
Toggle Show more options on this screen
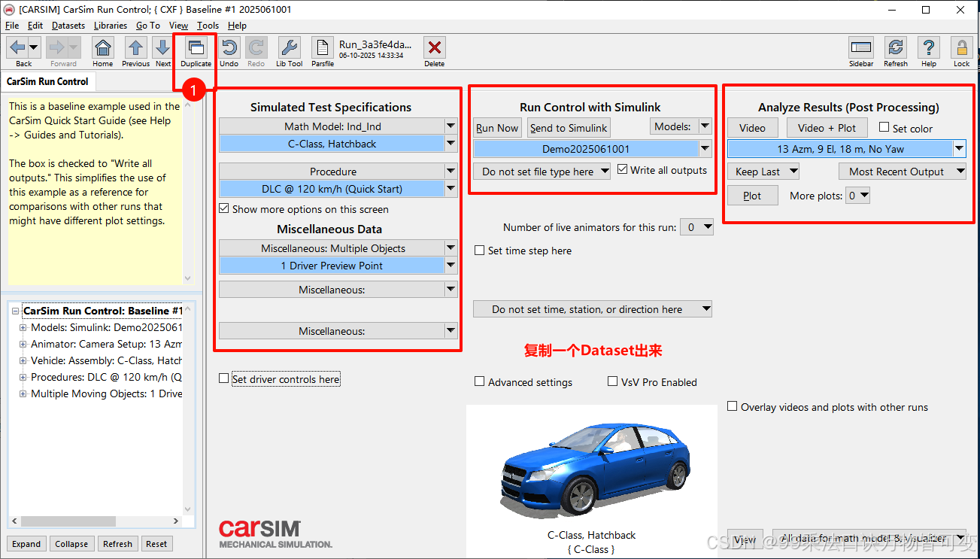pos(224,209)
